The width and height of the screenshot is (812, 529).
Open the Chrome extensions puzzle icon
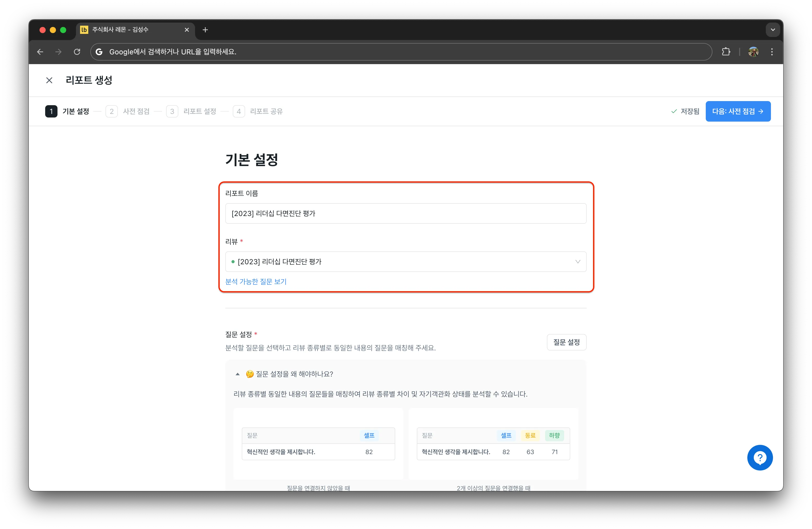[726, 52]
